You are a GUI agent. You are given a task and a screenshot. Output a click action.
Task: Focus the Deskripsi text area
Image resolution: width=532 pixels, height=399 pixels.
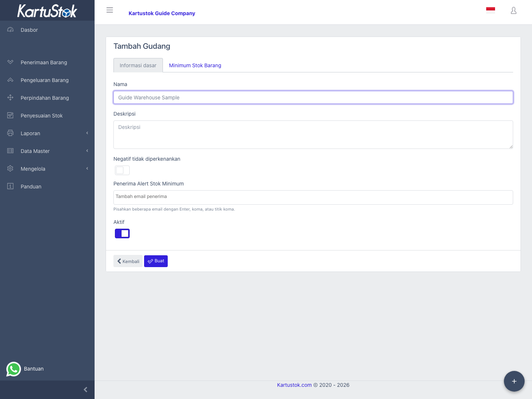click(313, 135)
